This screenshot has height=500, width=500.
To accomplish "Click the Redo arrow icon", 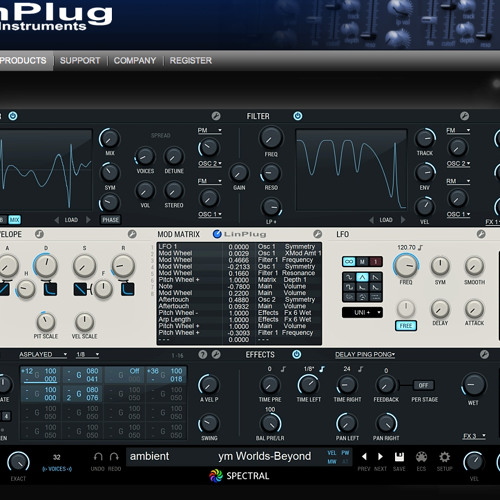I will pos(114,457).
